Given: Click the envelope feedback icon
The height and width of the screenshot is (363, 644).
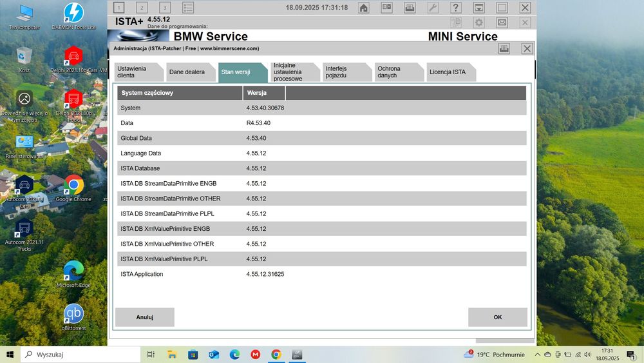Looking at the screenshot, I should pos(502,22).
